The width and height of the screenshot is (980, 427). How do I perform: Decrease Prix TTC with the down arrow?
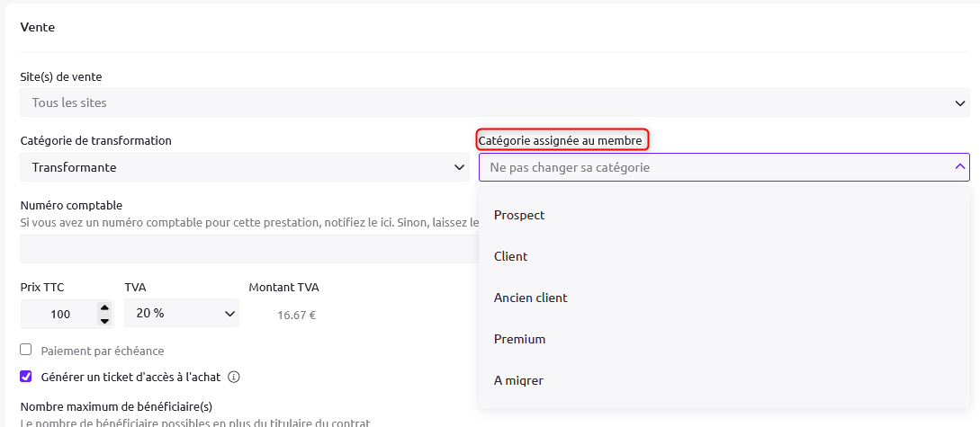pos(104,320)
